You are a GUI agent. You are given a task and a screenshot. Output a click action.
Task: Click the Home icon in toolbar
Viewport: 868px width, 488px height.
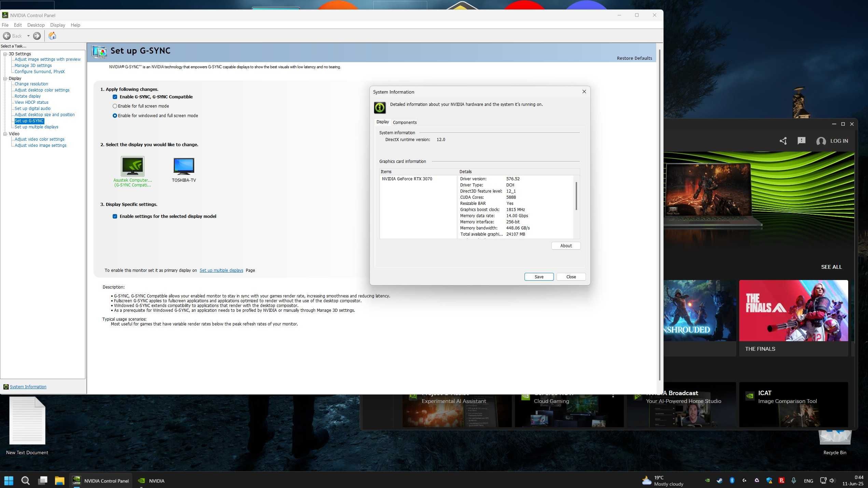(52, 36)
